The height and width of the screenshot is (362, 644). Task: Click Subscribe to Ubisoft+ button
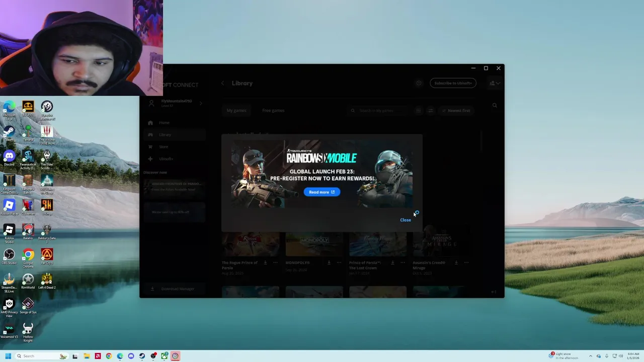coord(453,83)
